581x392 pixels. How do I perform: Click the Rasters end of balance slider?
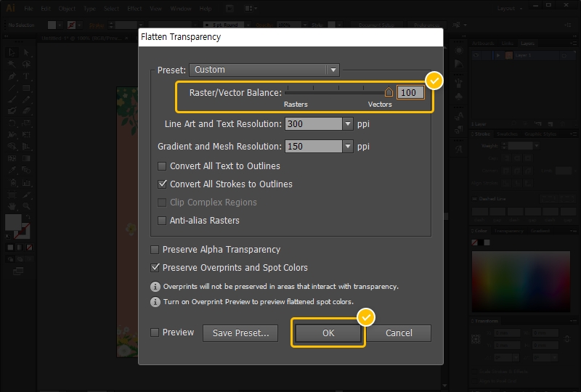tap(286, 92)
